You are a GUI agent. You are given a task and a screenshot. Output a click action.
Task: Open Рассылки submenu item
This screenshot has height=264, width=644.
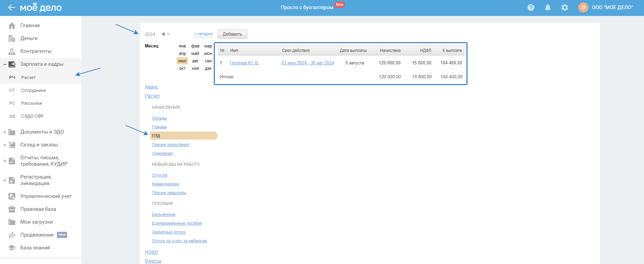[32, 103]
